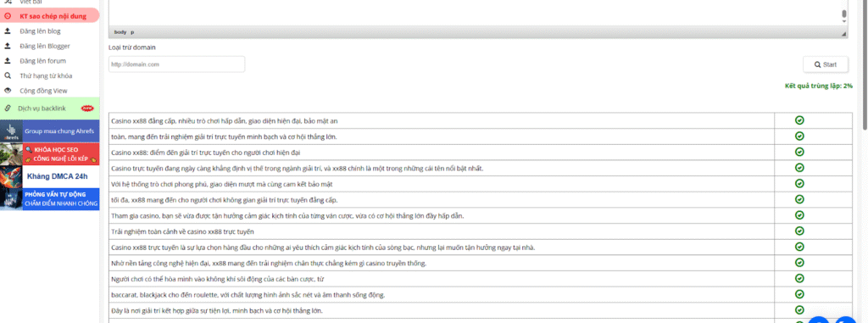This screenshot has width=868, height=323.
Task: Open Thứ hạng từ khóa from sidebar
Action: coord(46,76)
